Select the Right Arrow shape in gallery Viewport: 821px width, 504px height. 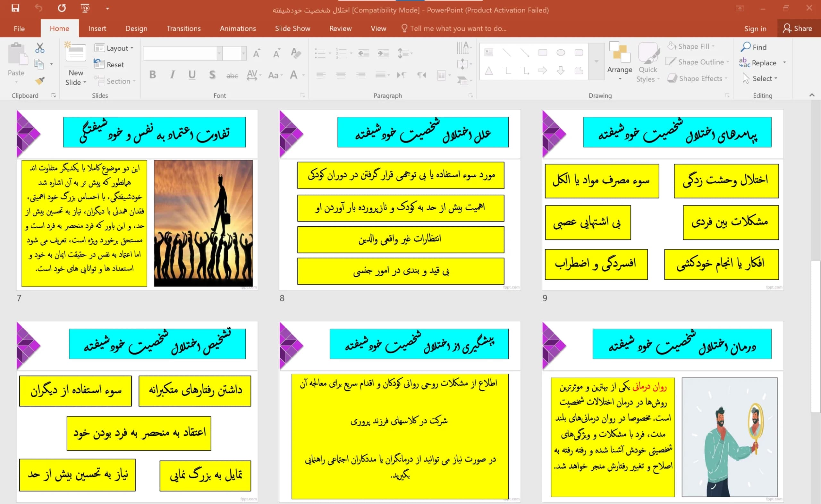tap(543, 70)
